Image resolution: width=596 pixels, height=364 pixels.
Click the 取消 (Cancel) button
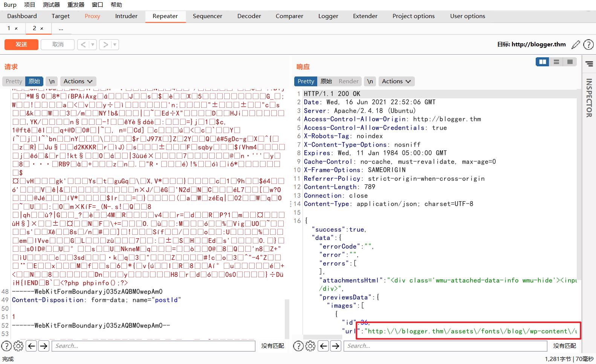pyautogui.click(x=58, y=44)
